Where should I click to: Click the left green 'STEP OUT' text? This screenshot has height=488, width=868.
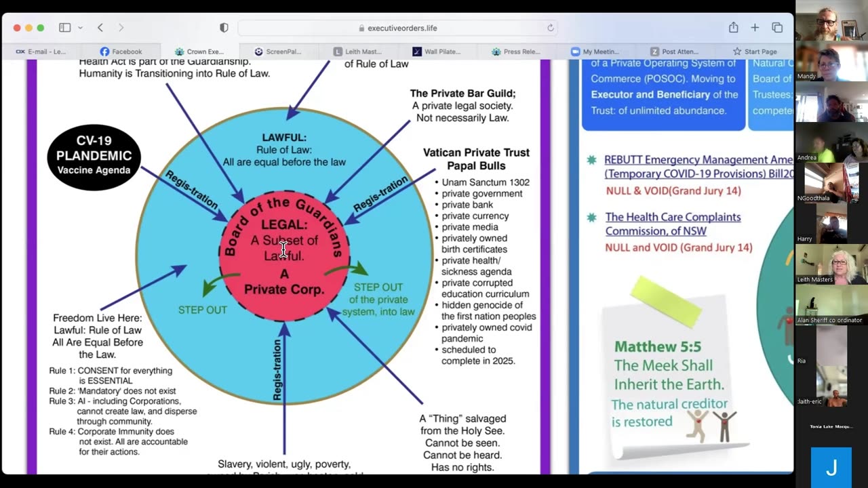pos(202,310)
